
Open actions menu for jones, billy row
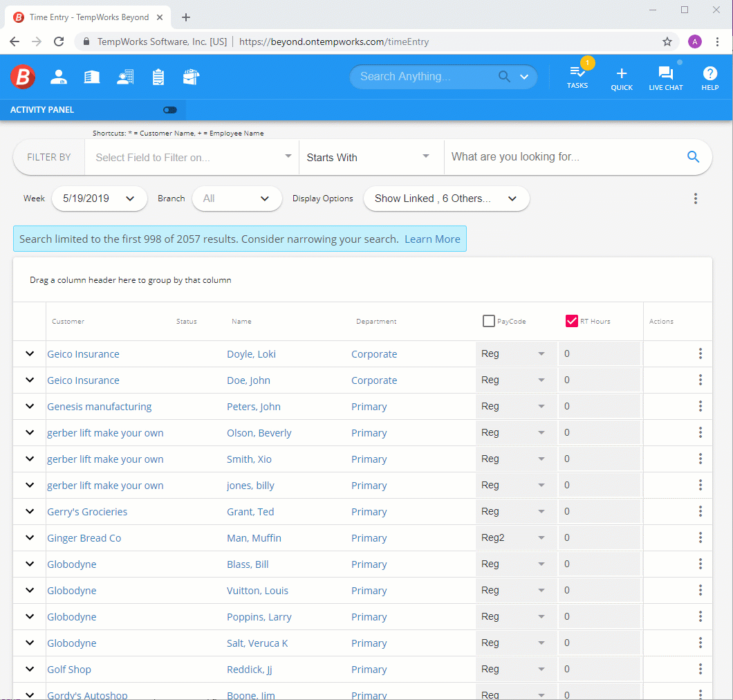700,485
